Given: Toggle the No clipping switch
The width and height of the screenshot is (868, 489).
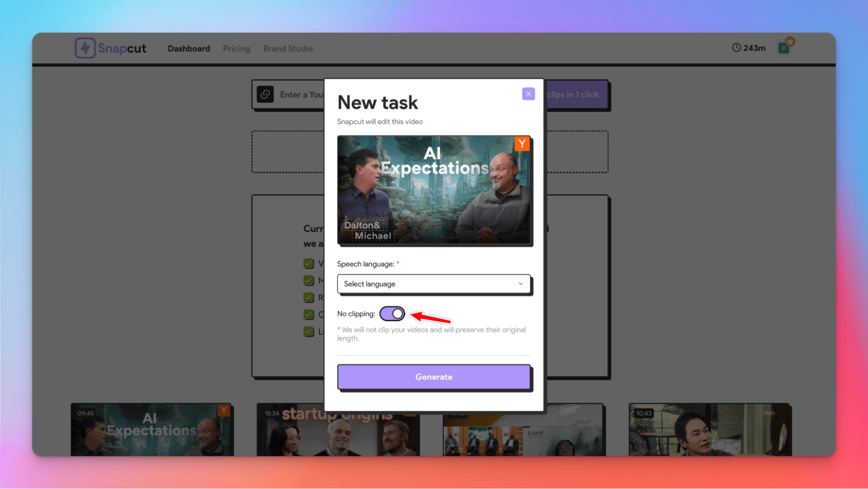Looking at the screenshot, I should (x=392, y=313).
